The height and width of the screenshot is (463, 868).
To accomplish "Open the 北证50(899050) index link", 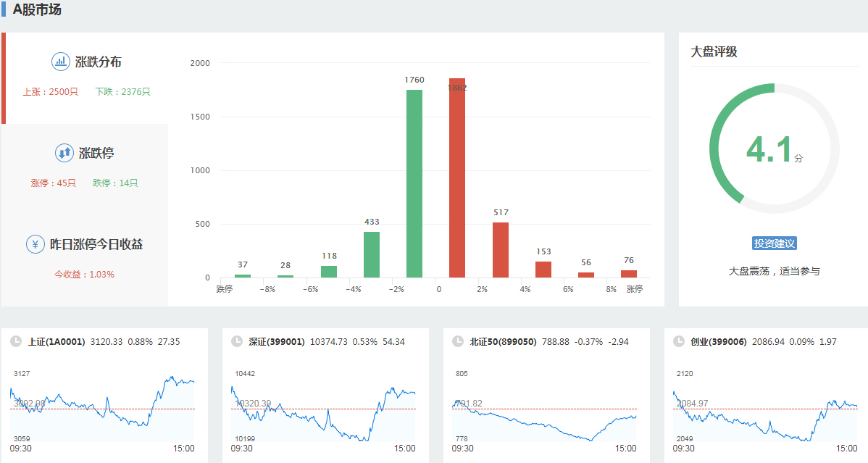I will (503, 341).
